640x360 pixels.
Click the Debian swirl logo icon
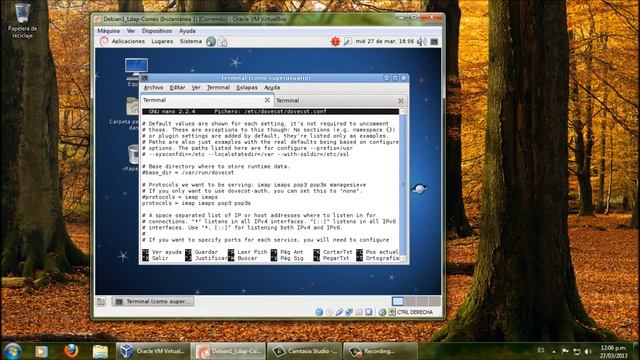click(x=104, y=41)
